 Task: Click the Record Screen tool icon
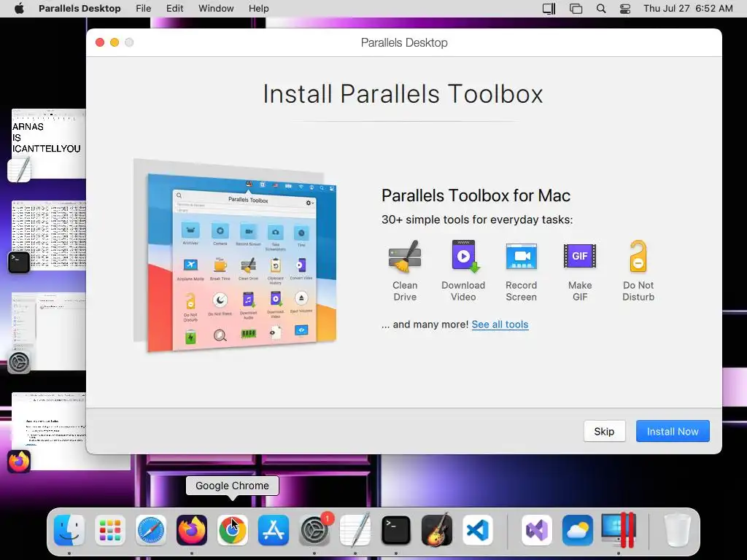(521, 257)
